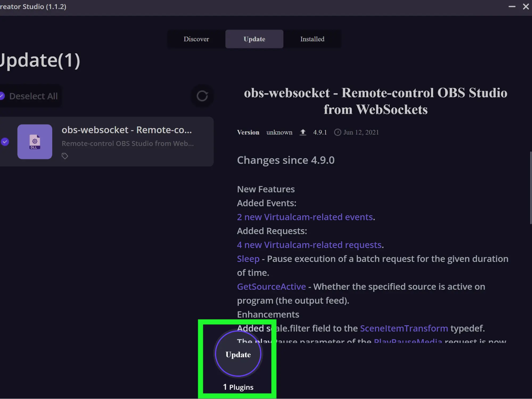
Task: Close the Creator Studio window
Action: 526,7
